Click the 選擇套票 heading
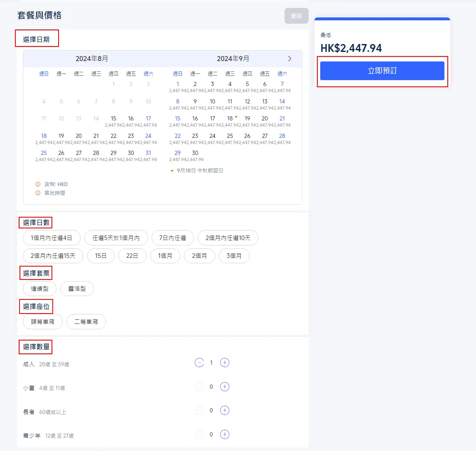 (36, 273)
